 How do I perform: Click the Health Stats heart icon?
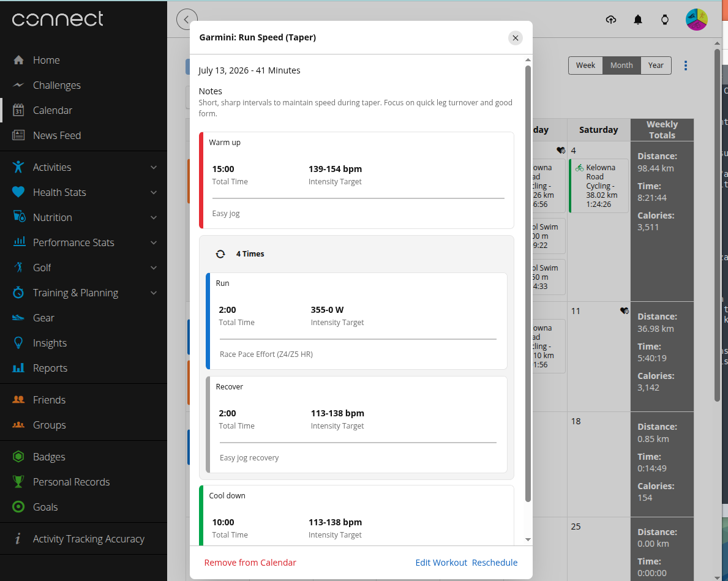[x=18, y=192]
